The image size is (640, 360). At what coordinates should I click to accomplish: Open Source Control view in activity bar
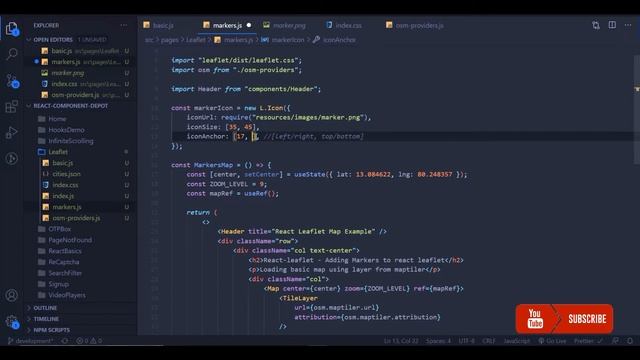[12, 81]
